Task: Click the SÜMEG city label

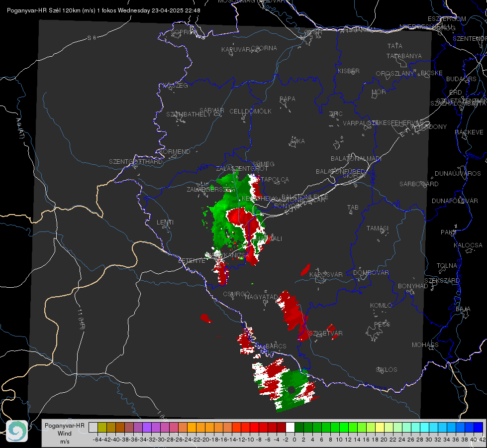Action: (263, 164)
